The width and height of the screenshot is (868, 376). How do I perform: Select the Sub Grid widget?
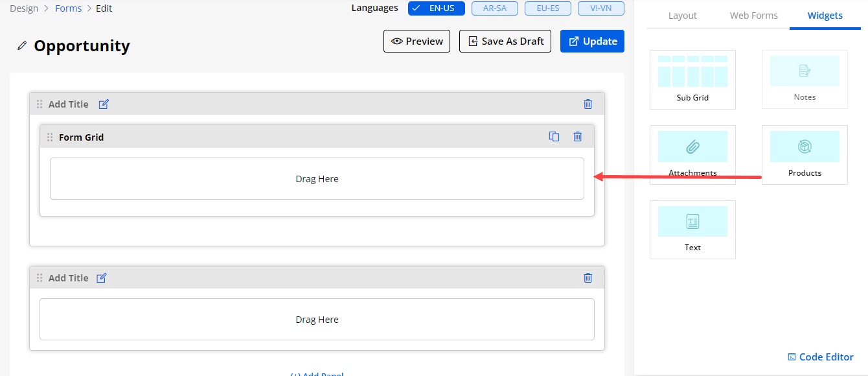pos(692,79)
